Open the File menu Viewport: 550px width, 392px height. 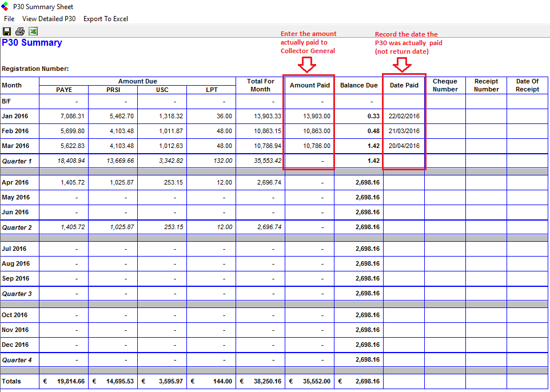tap(9, 19)
